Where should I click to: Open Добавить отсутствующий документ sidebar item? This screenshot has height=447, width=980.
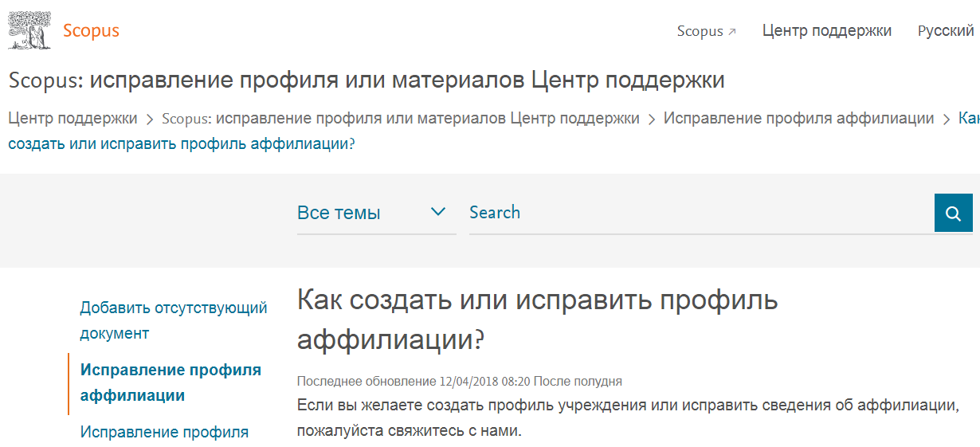tap(174, 320)
